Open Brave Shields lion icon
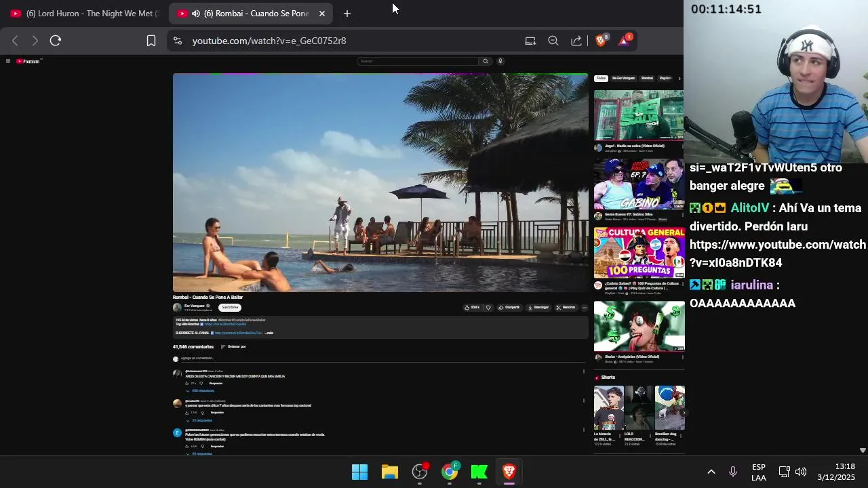Screen dimensions: 868x488 click(x=601, y=41)
